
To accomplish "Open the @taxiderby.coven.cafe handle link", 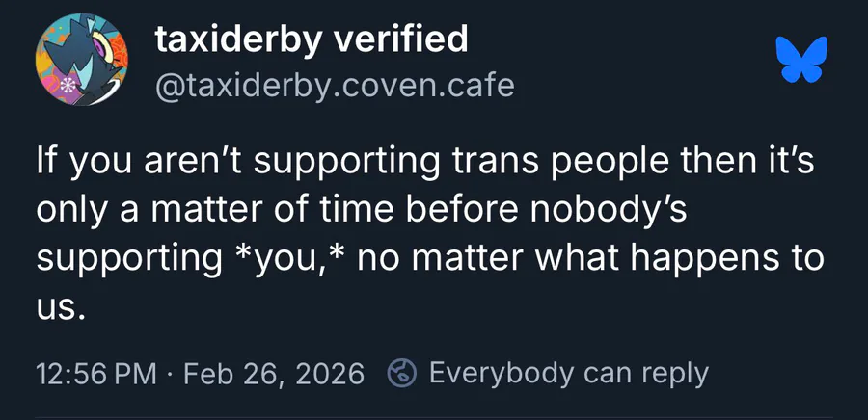I will (334, 87).
